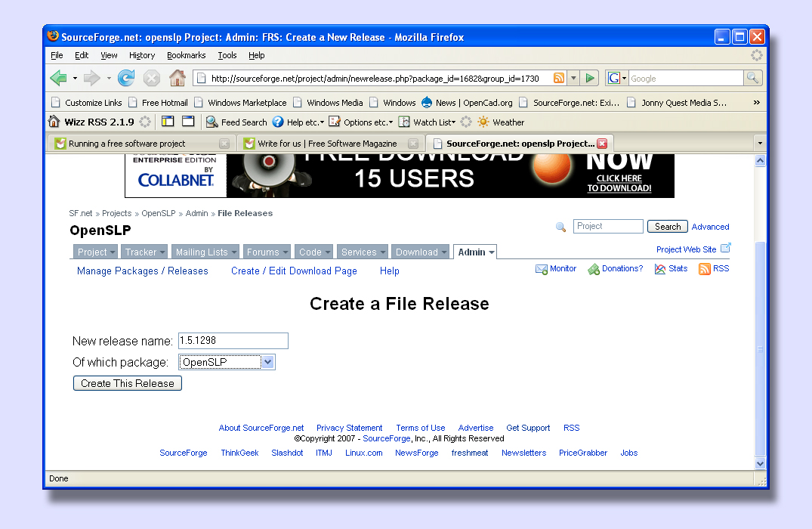Open the Mailing Lists navigation tab
The image size is (812, 529).
click(x=205, y=252)
